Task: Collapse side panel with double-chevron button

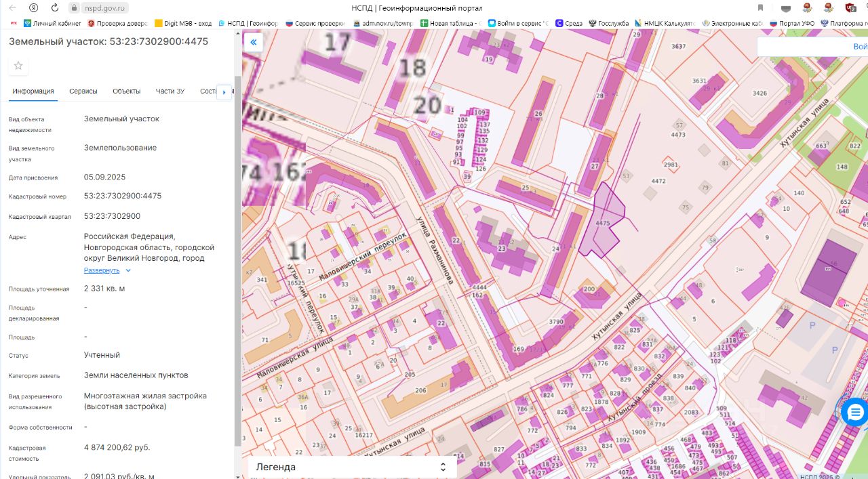Action: coord(253,43)
